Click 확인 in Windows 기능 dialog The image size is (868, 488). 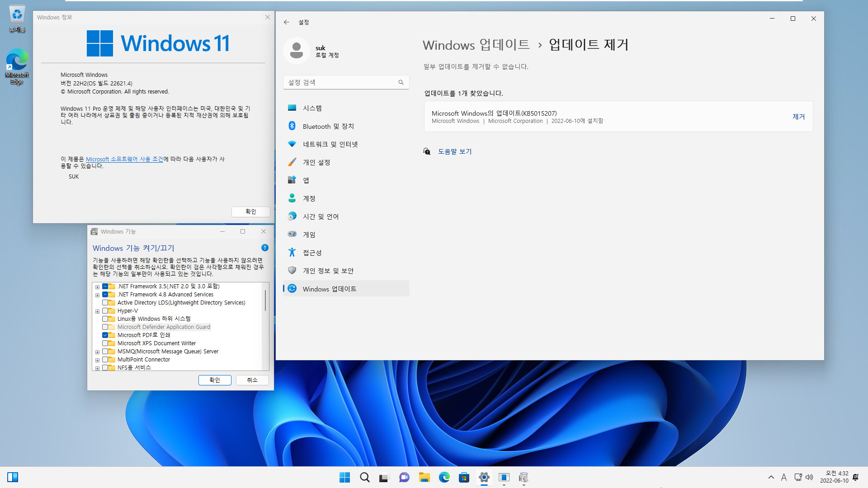[x=215, y=380]
